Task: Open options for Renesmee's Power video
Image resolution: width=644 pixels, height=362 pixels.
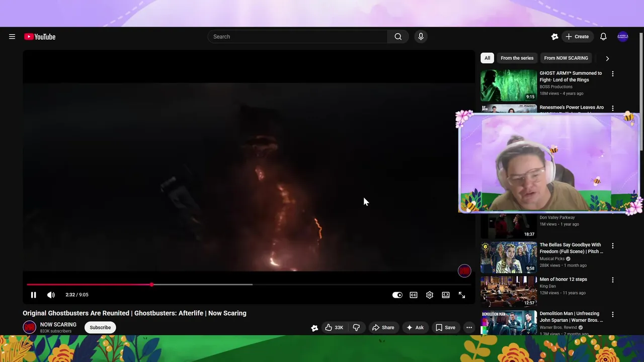Action: pos(612,108)
